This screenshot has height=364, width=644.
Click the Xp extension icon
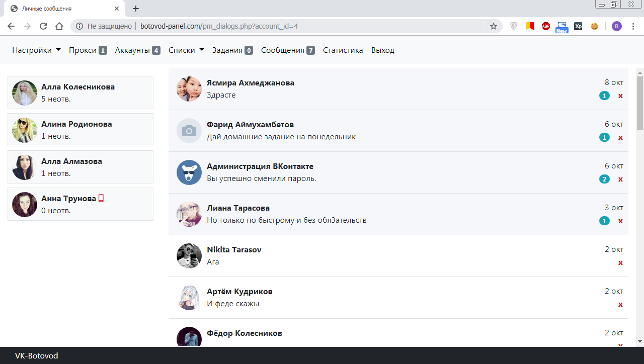point(578,26)
